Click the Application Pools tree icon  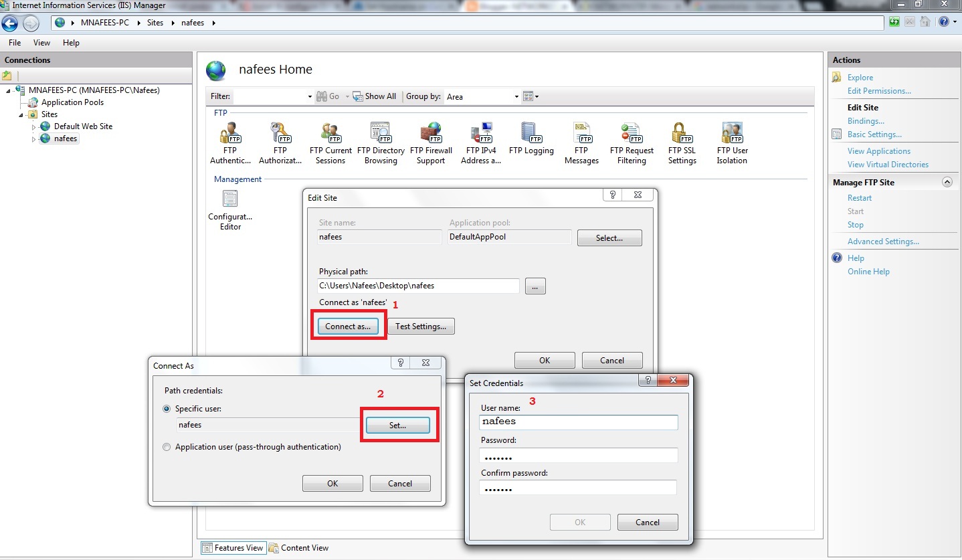[33, 102]
